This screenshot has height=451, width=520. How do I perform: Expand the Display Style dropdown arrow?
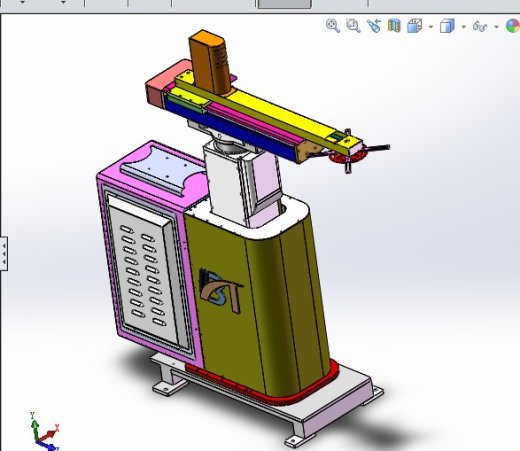(463, 27)
